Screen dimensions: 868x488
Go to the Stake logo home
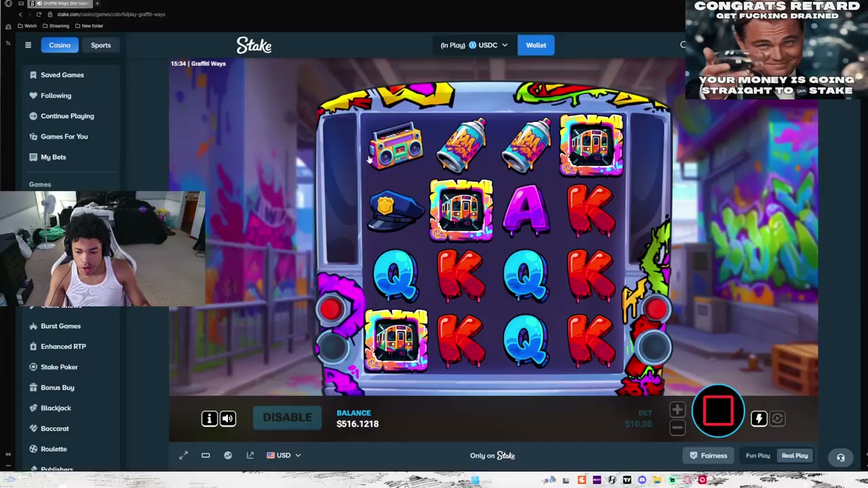point(254,45)
